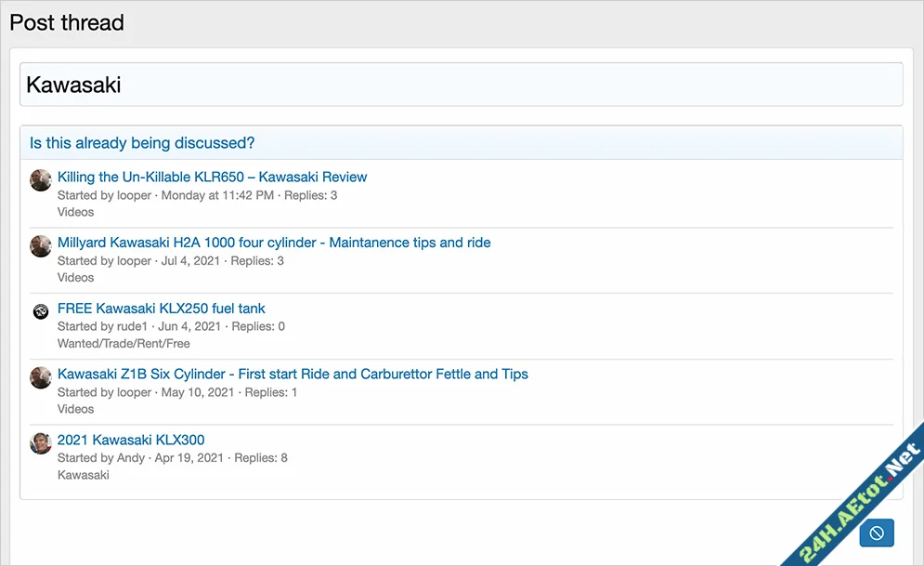View the FREE Kawasaki KLX250 fuel tank thread
The width and height of the screenshot is (924, 566).
click(161, 309)
